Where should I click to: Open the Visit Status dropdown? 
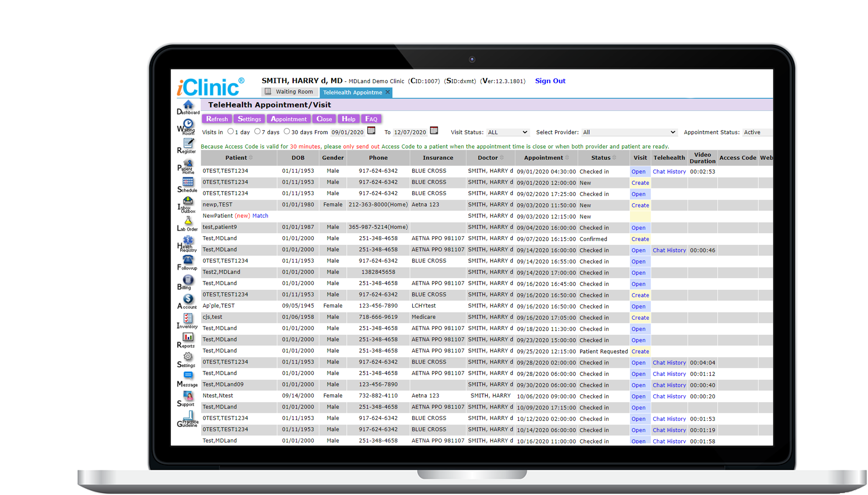(x=508, y=132)
